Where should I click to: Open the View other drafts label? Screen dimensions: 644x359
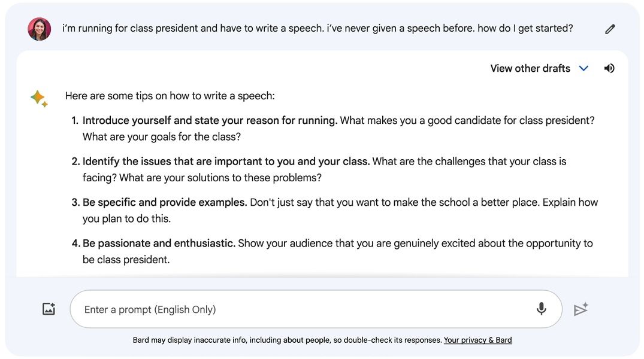pyautogui.click(x=530, y=69)
